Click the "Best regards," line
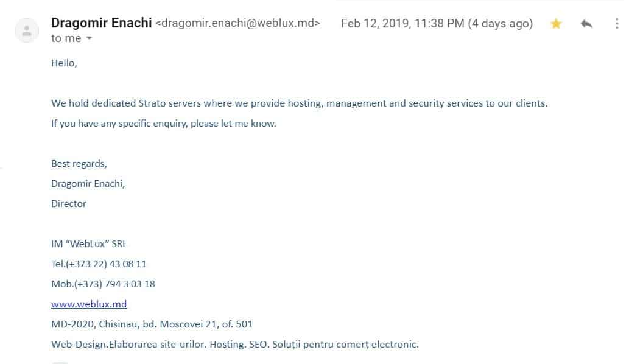Screen dimensions: 629x364 (79, 164)
